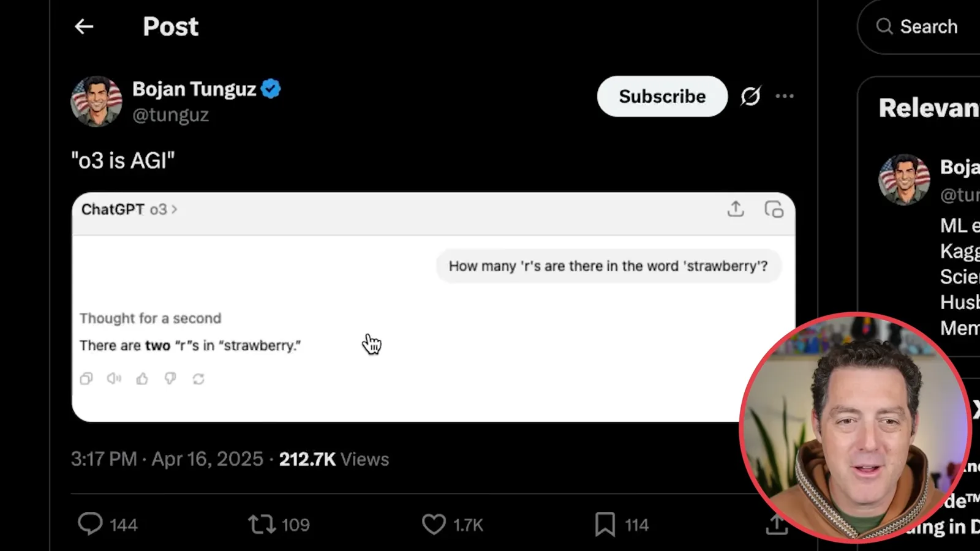Click copy icon under ChatGPT response
Image resolution: width=980 pixels, height=551 pixels.
point(86,379)
